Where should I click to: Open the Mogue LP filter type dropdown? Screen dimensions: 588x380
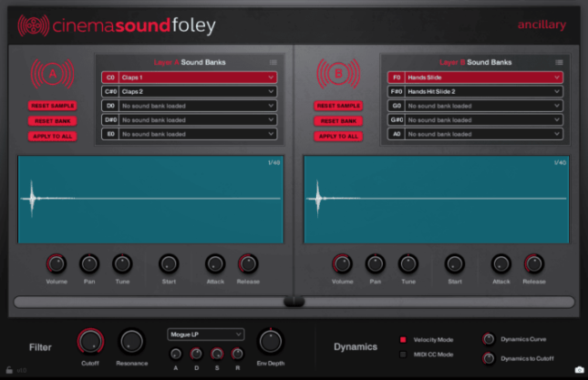click(206, 334)
